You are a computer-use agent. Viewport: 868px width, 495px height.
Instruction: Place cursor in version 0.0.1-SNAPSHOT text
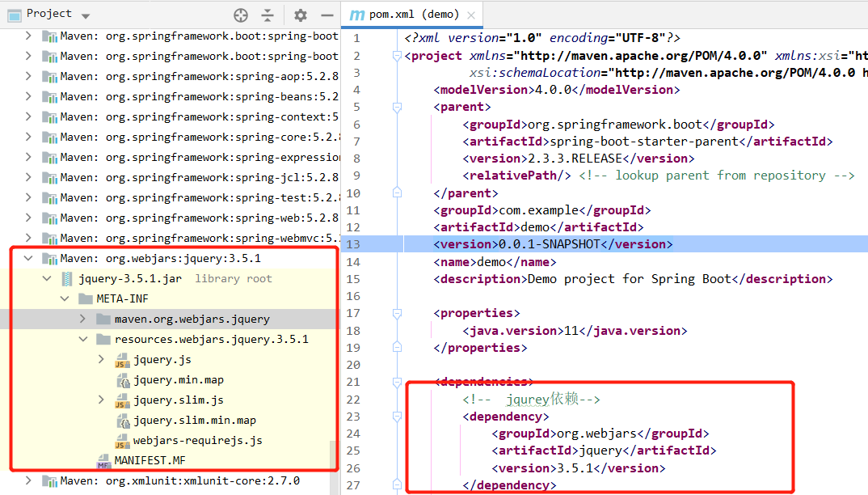[549, 244]
